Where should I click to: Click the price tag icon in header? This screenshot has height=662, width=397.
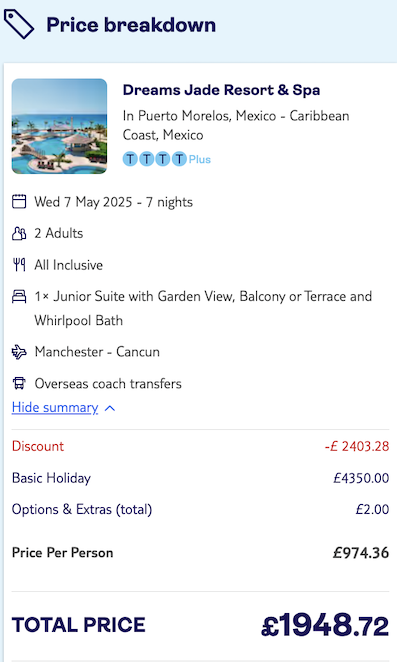point(19,25)
